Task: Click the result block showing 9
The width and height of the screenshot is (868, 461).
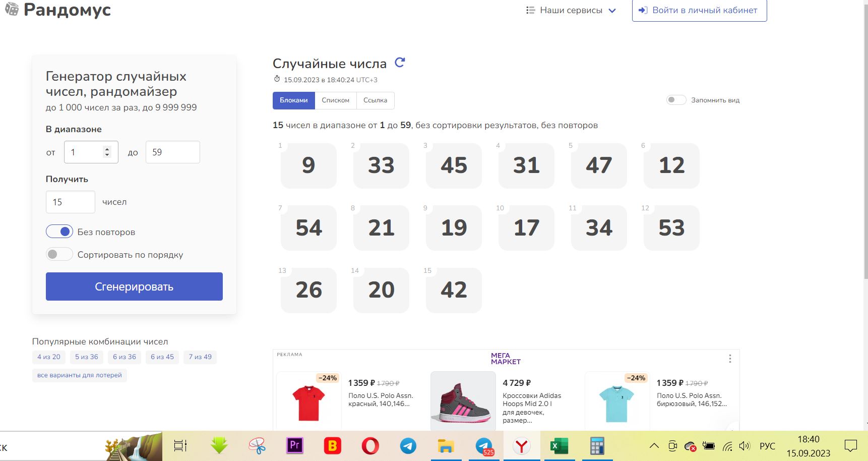Action: [308, 165]
